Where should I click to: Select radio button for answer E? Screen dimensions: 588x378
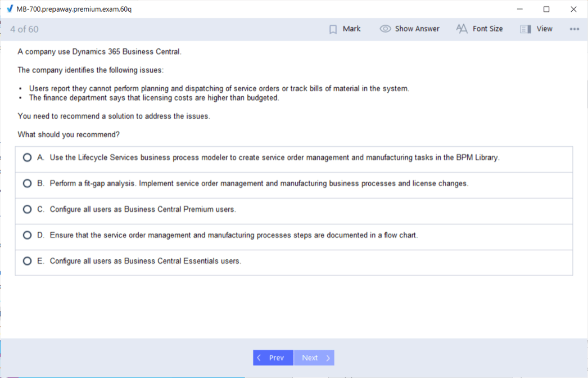(27, 261)
